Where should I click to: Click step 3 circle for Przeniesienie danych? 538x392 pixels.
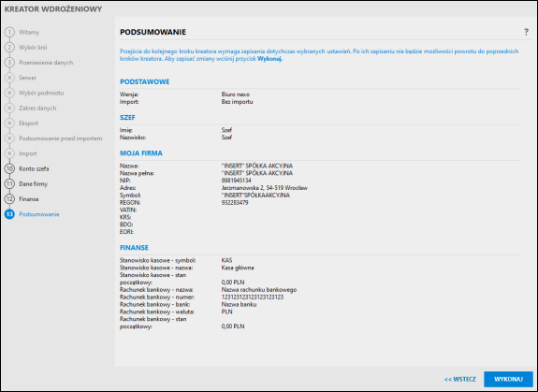[x=9, y=63]
